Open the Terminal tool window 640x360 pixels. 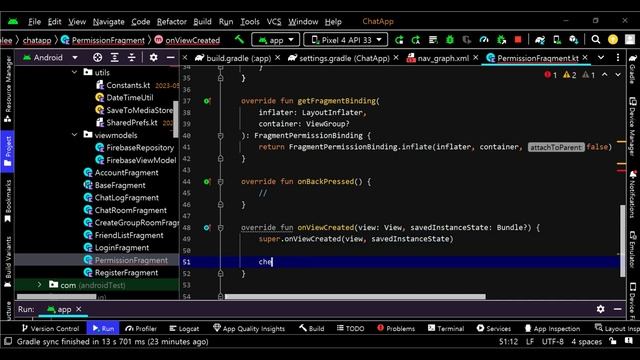(446, 328)
